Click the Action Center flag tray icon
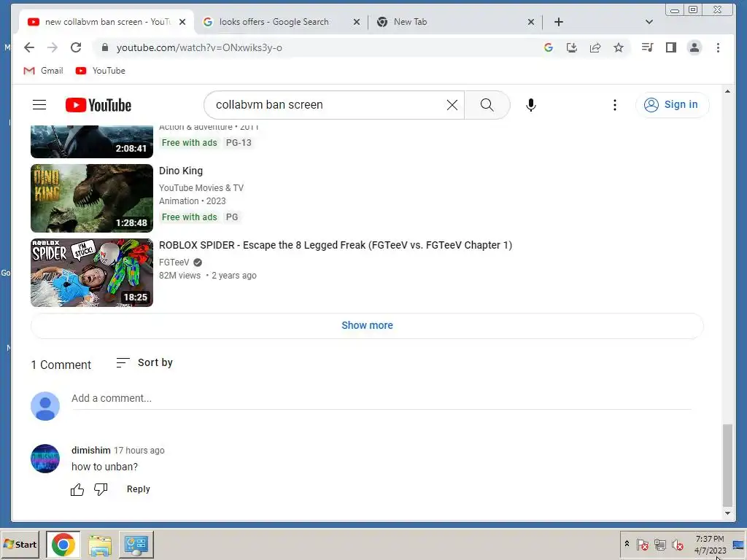This screenshot has width=747, height=560. click(642, 544)
